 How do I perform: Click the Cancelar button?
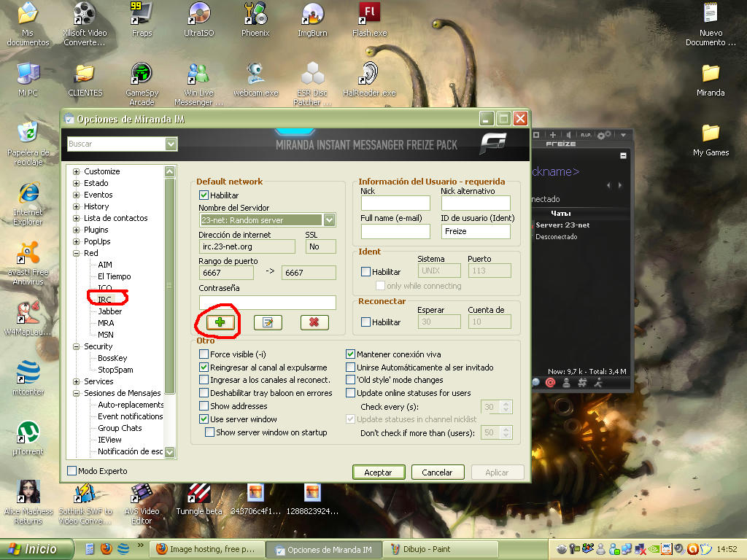click(x=438, y=472)
